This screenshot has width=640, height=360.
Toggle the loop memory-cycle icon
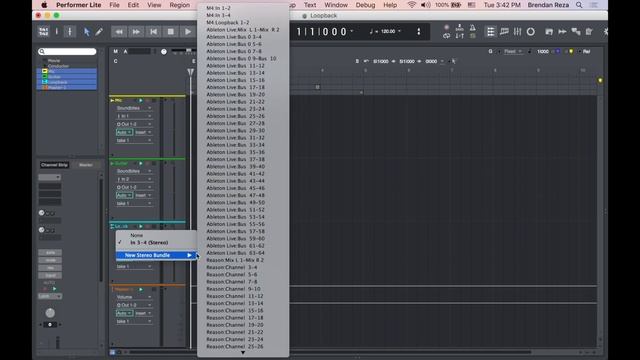click(x=447, y=36)
